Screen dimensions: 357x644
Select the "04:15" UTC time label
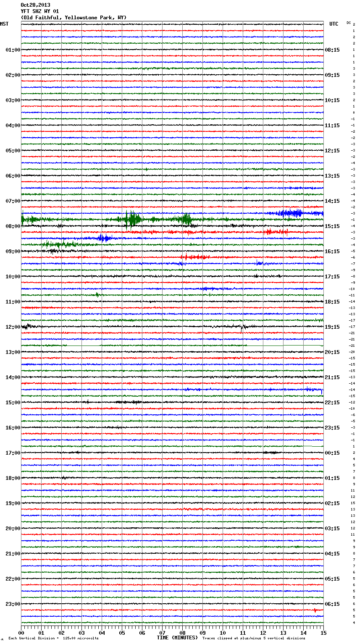click(x=332, y=554)
